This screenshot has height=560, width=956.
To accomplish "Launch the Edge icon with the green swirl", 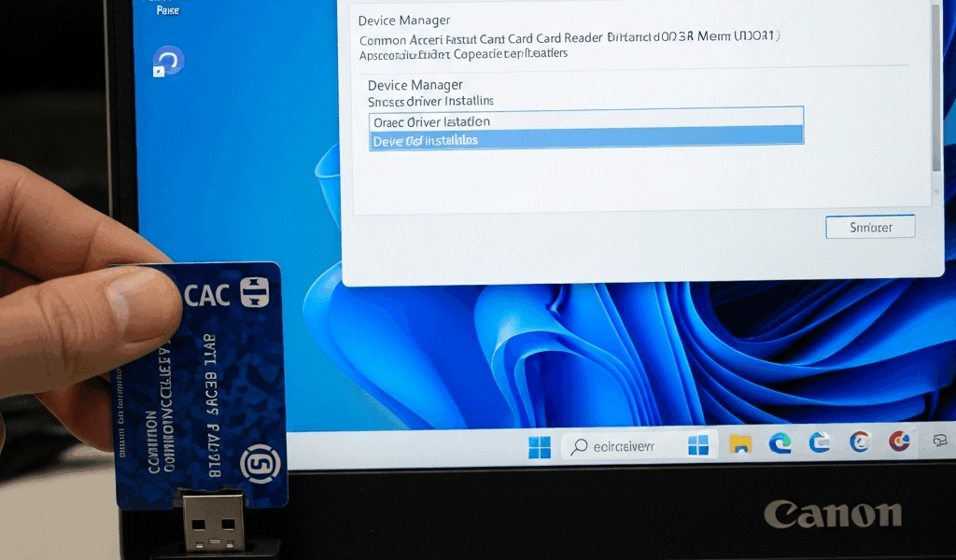I will 780,443.
